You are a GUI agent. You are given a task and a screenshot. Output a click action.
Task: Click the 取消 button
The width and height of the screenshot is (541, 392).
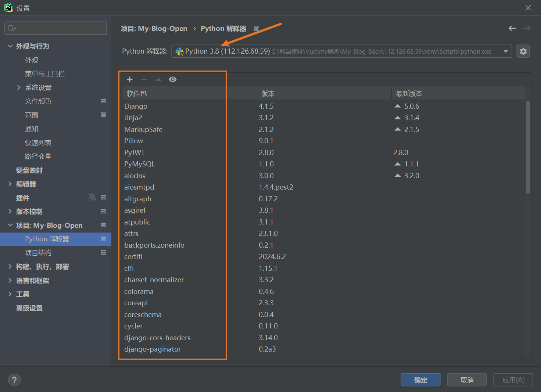[467, 380]
